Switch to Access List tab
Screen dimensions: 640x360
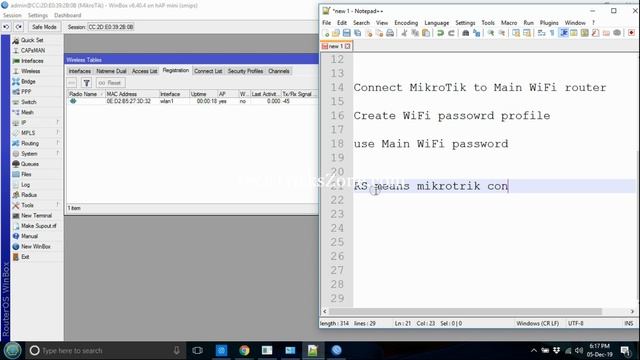(144, 71)
